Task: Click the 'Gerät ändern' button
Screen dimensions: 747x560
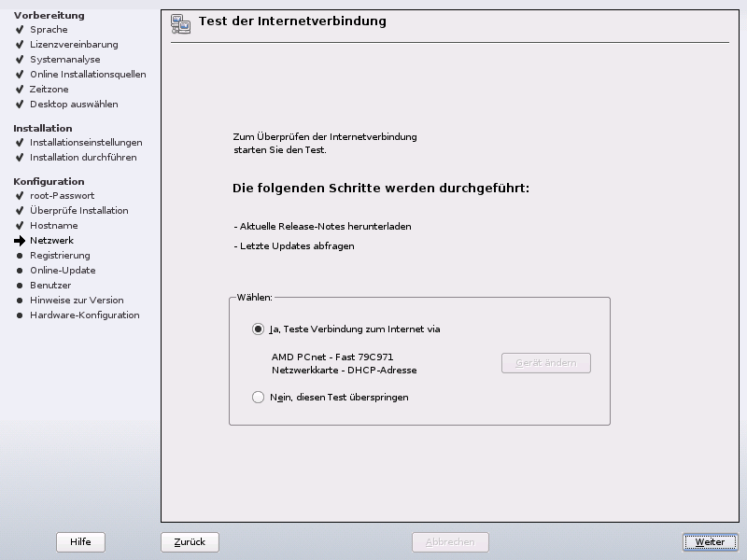Action: [x=546, y=363]
